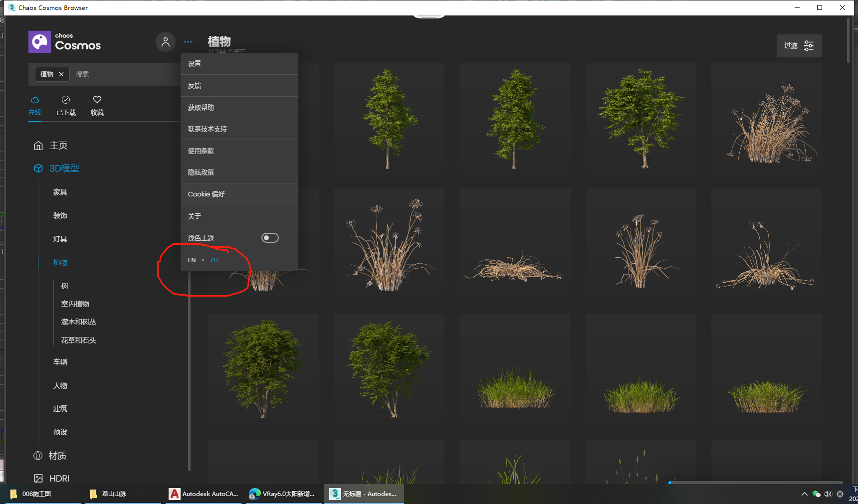Switch to the 收藏 favorites tab

[x=97, y=106]
